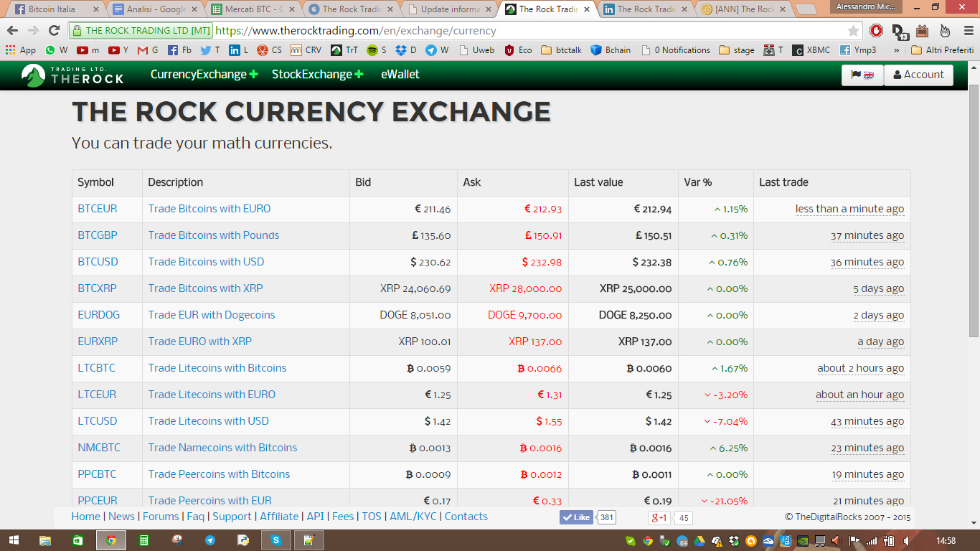Open the Altri Preferiti bookmarks folder
The image size is (980, 551).
(942, 50)
